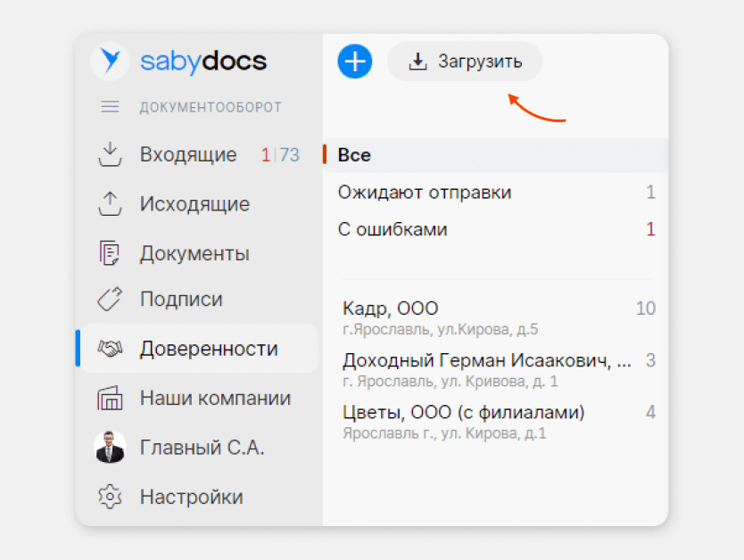Click the Исходящие outgoing arrow icon
Viewport: 744px width, 560px height.
pyautogui.click(x=109, y=203)
